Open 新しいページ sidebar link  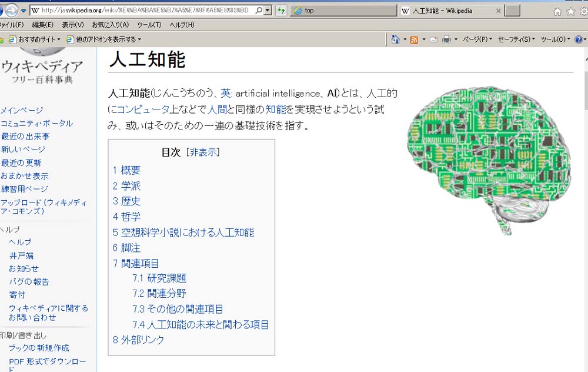pos(24,150)
